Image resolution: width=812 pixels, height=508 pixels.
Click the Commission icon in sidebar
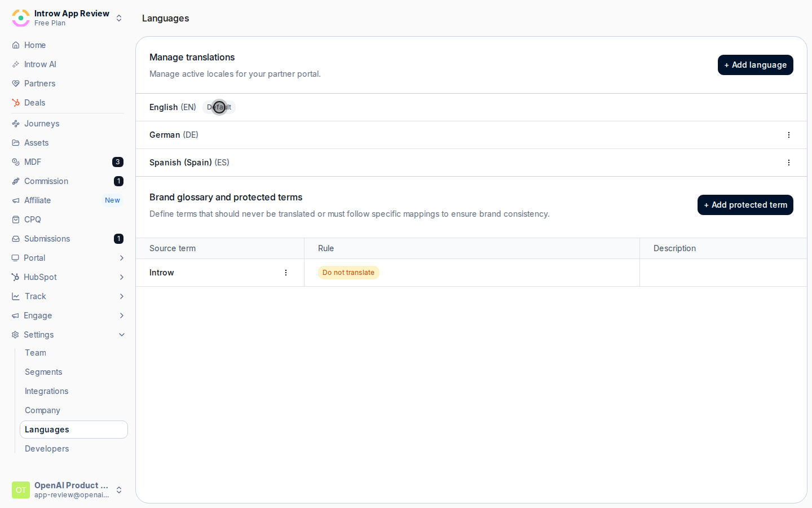pos(16,181)
